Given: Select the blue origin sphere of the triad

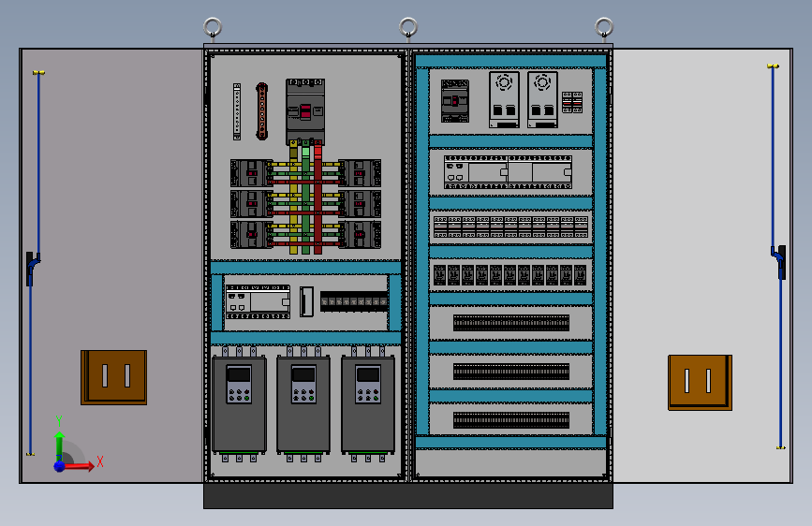Looking at the screenshot, I should [60, 466].
